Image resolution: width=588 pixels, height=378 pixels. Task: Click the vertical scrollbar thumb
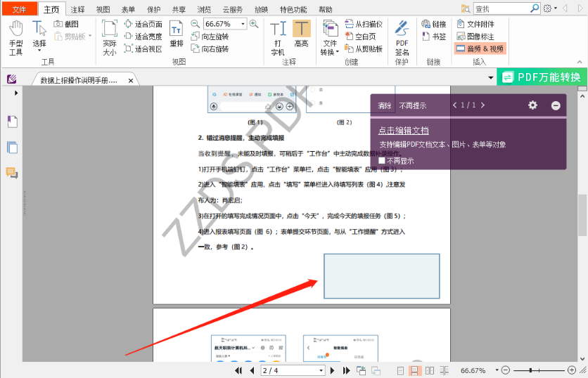point(582,215)
